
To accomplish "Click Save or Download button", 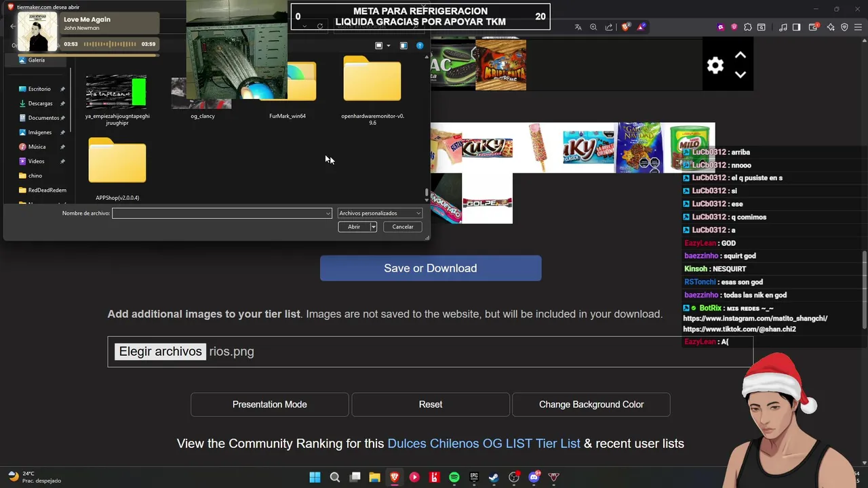I will click(431, 268).
